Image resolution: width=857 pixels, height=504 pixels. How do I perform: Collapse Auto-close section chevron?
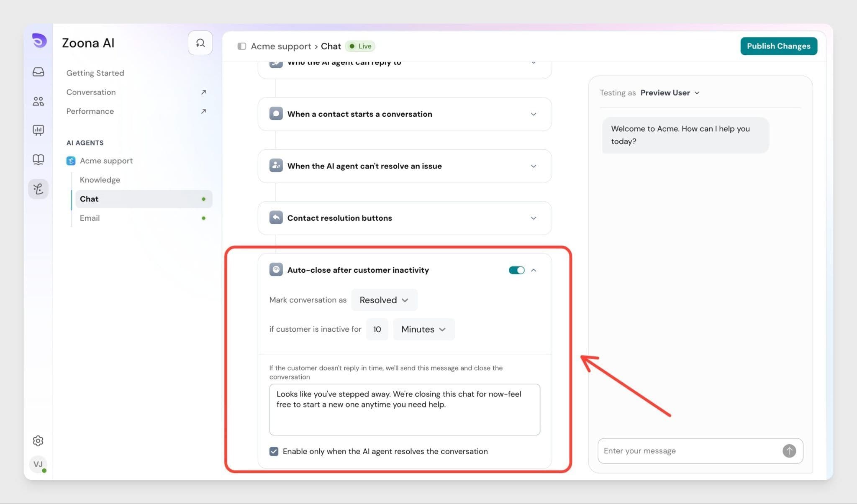(x=534, y=270)
